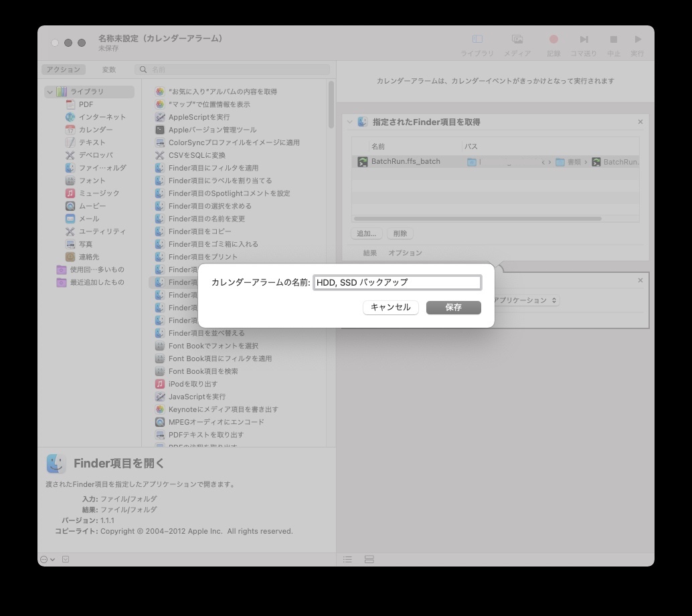Viewport: 692px width, 616px height.
Task: Click the キャンセル button
Action: 390,308
